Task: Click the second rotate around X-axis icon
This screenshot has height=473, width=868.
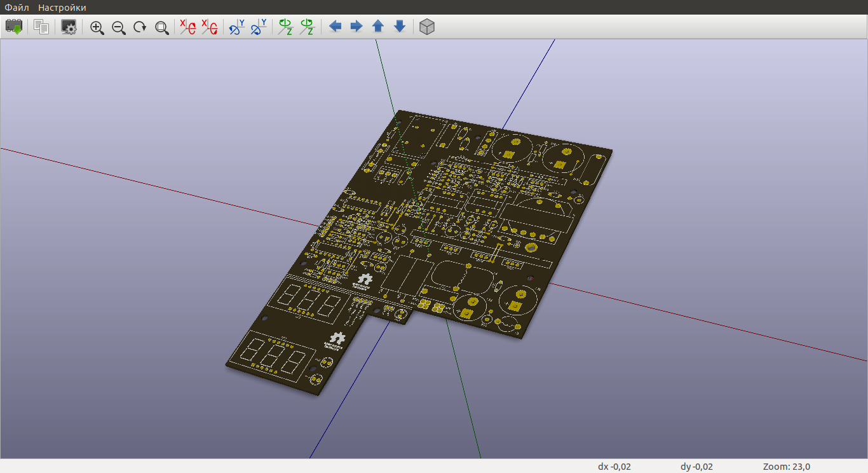Action: click(x=209, y=27)
